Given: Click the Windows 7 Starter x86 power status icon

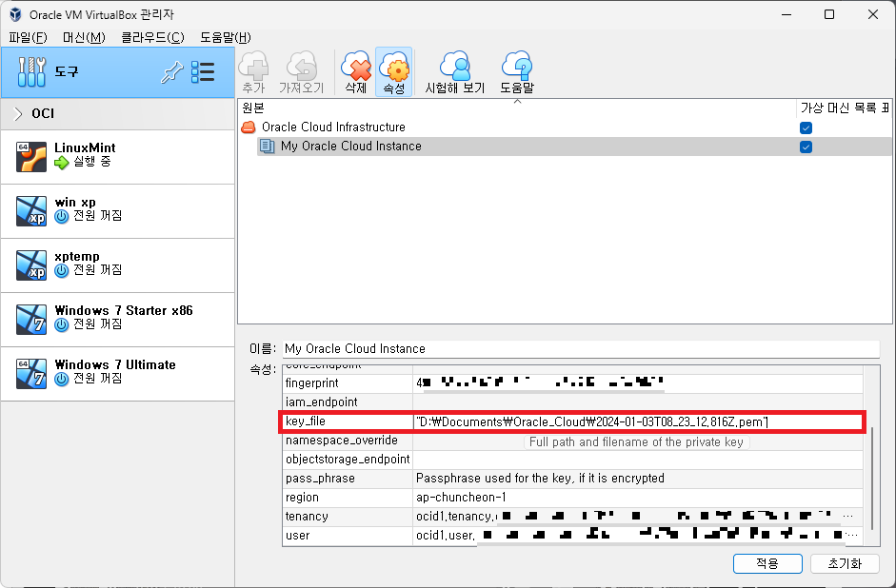Looking at the screenshot, I should (62, 325).
